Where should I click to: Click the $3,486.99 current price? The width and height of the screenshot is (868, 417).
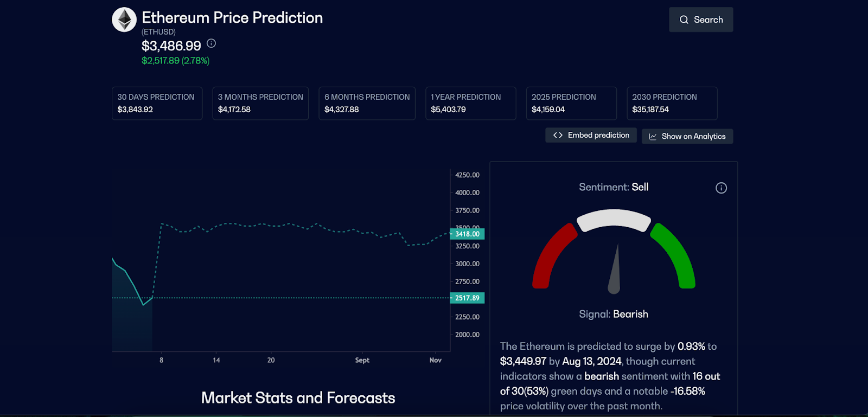click(x=171, y=46)
